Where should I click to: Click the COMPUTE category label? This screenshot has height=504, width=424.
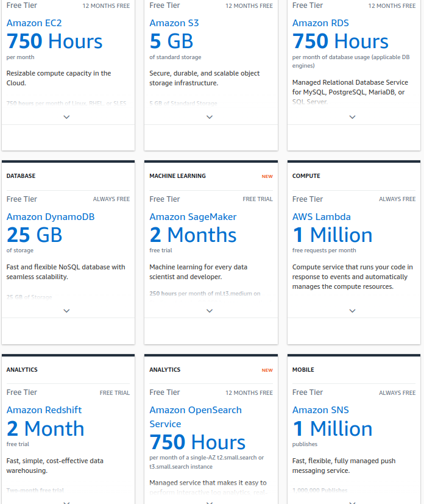click(306, 176)
